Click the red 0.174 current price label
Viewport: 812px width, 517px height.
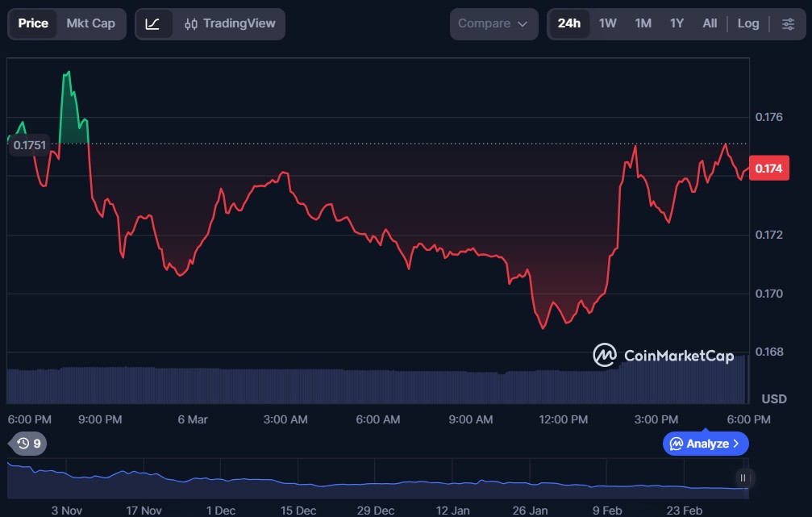[769, 169]
